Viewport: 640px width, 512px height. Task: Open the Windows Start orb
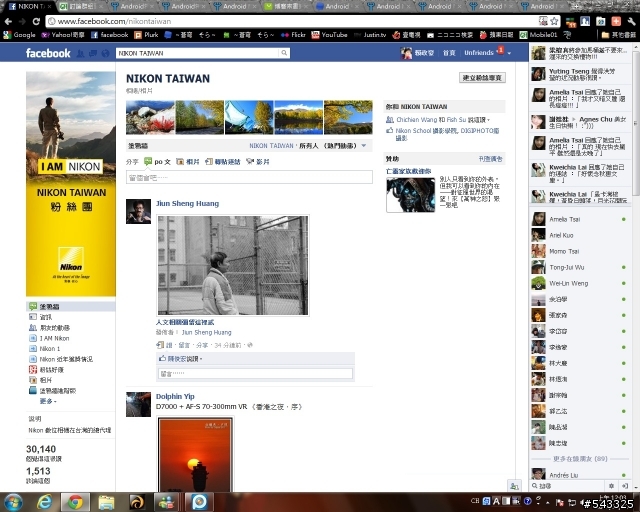[13, 502]
